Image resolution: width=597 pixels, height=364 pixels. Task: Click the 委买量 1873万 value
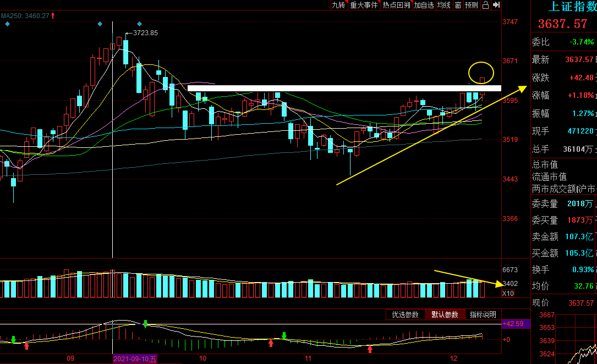[580, 220]
